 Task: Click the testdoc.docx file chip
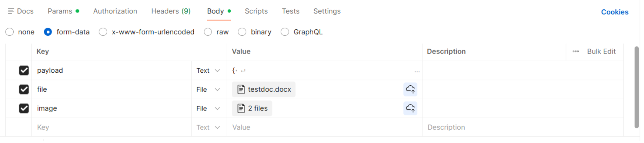click(x=264, y=90)
